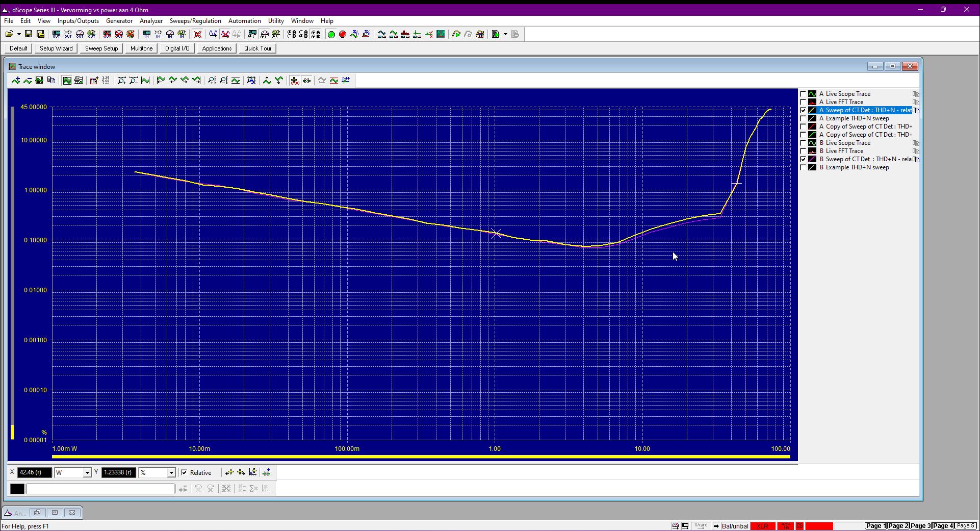Click the open file folder icon
980x531 pixels.
coord(9,34)
